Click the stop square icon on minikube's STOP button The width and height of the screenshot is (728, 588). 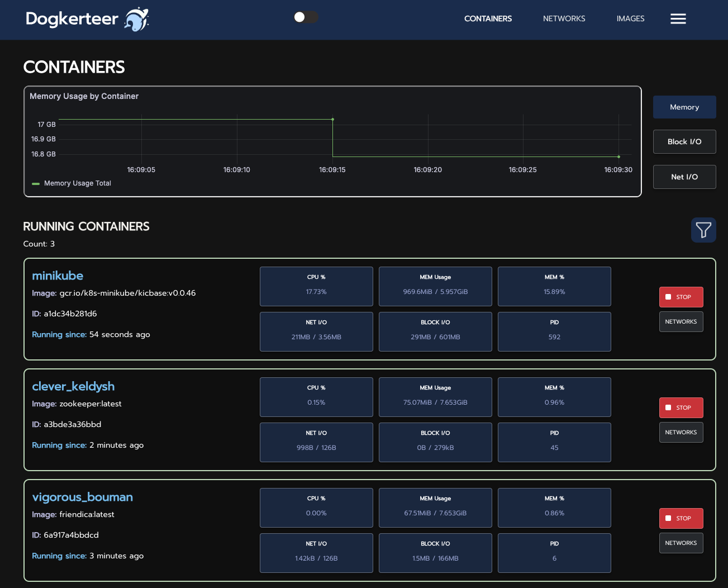669,297
